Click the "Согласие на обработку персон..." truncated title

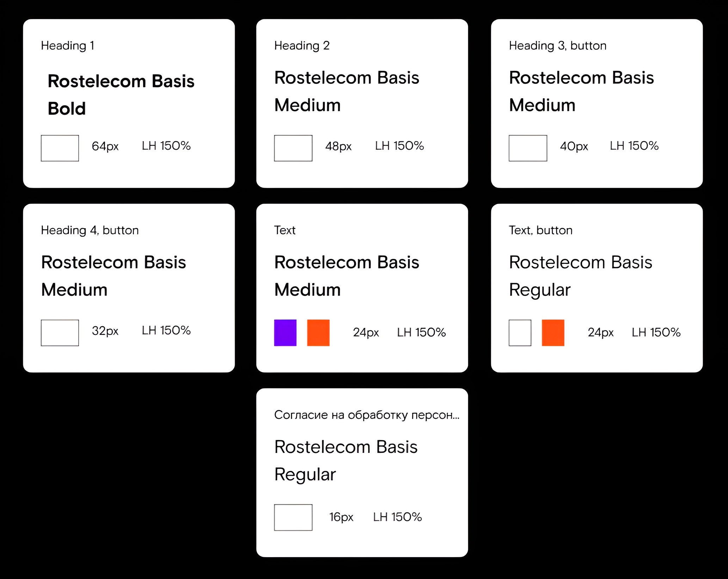(366, 415)
